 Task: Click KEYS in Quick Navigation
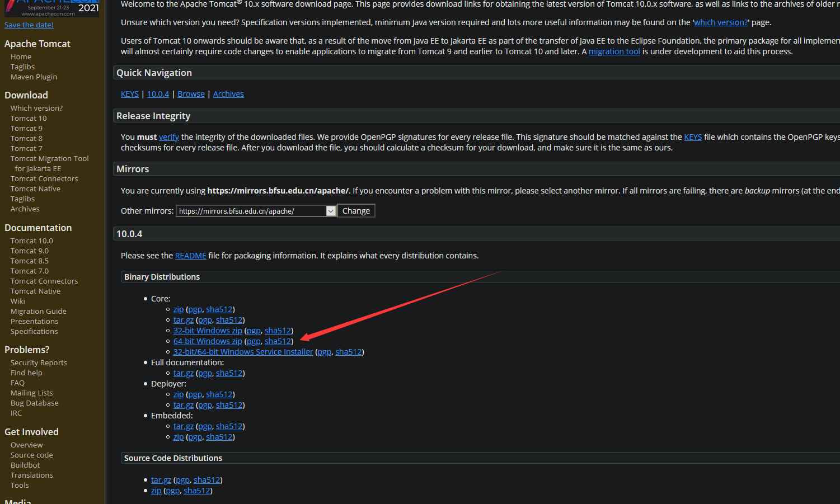[x=130, y=94]
